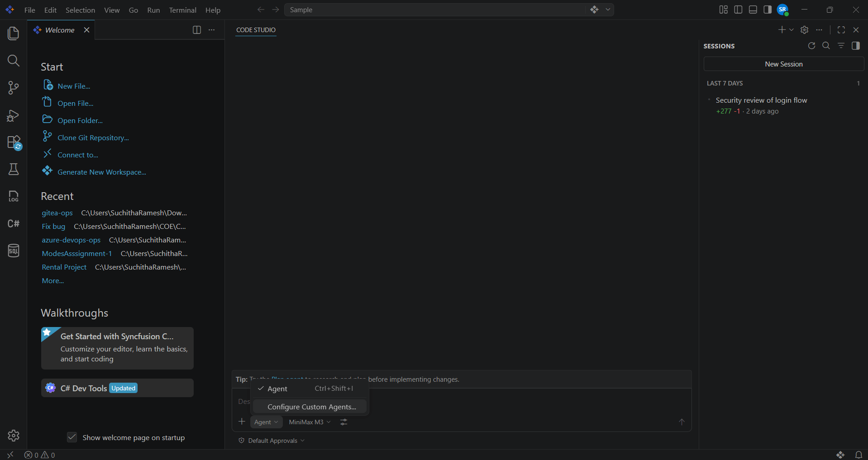Open the Default Approvals dropdown
The image size is (868, 460).
coord(272,441)
